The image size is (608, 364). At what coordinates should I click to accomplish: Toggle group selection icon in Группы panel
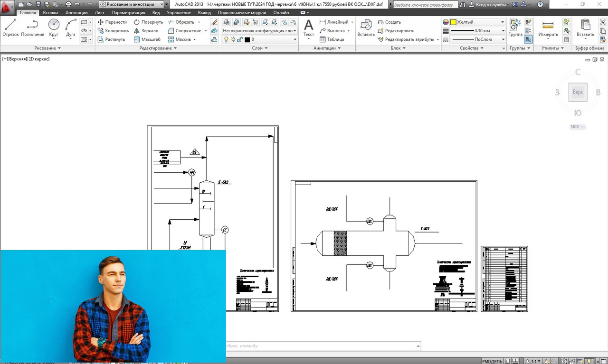coord(528,40)
